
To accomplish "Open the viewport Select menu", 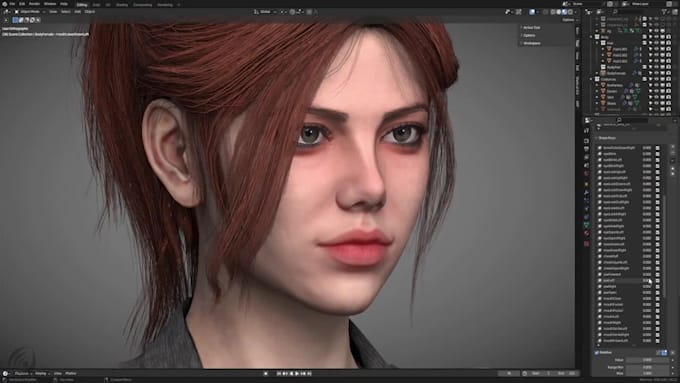I will click(x=65, y=12).
